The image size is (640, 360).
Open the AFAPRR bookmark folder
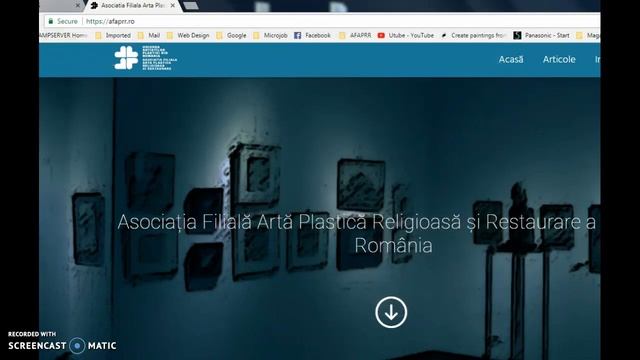click(355, 36)
